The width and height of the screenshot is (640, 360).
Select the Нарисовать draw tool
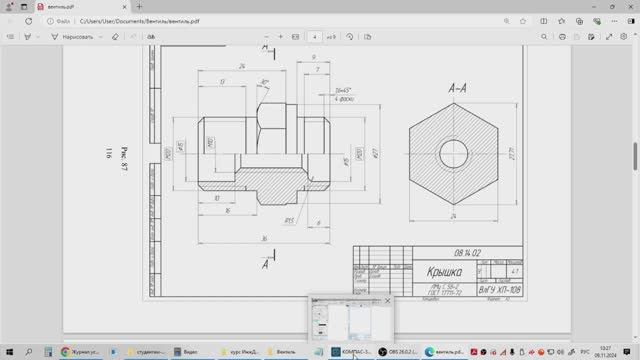72,37
